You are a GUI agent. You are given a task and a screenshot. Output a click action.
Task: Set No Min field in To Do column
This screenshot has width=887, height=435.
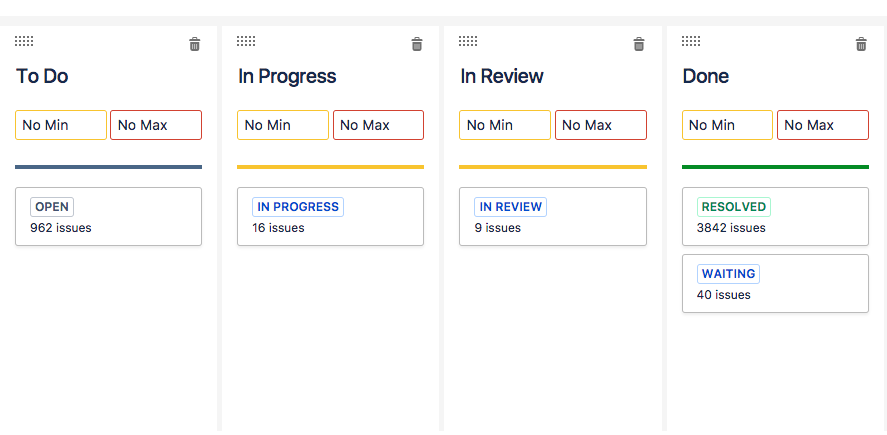click(x=61, y=125)
